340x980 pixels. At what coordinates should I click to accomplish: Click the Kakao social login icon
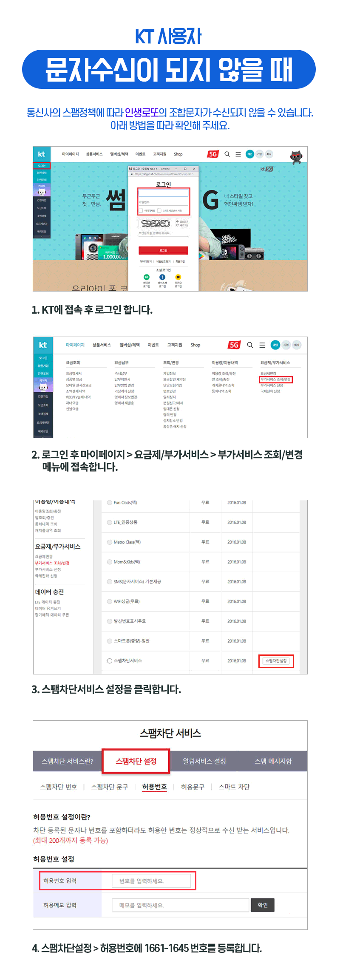(x=178, y=277)
